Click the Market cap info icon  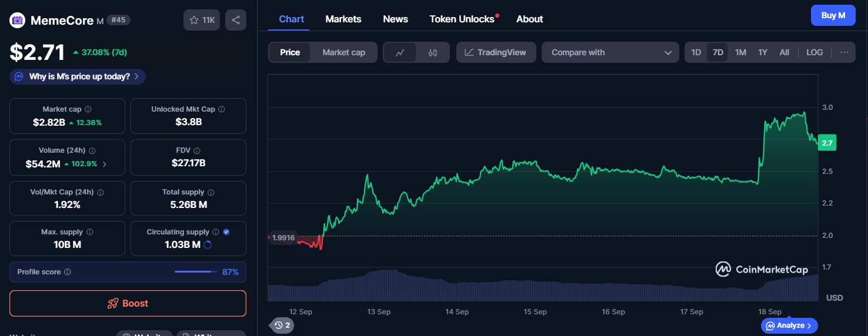click(88, 109)
